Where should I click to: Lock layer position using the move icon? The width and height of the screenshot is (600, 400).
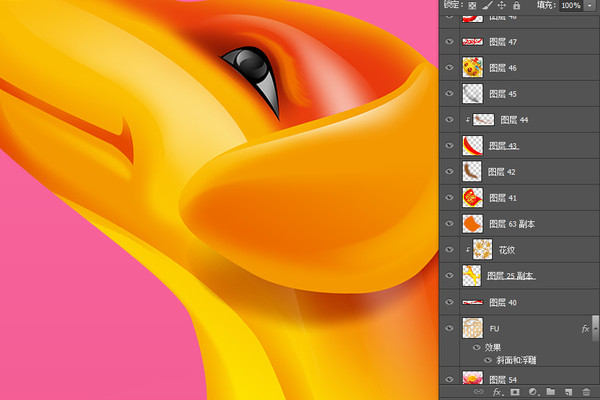[x=501, y=5]
